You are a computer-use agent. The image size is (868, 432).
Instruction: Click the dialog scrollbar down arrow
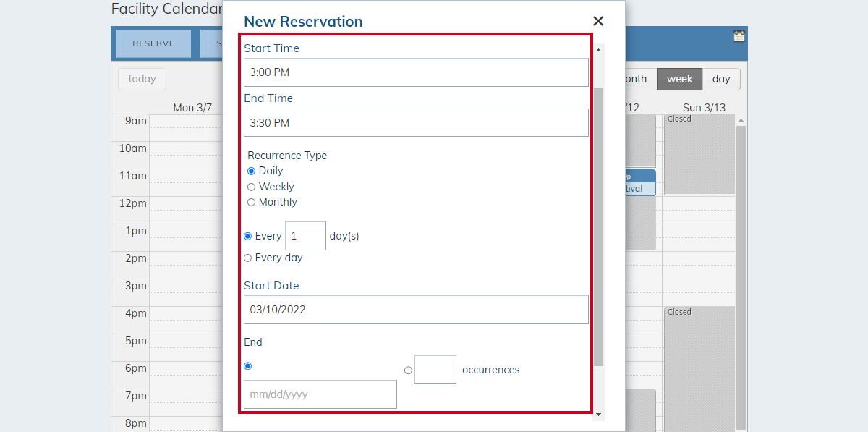coord(598,415)
